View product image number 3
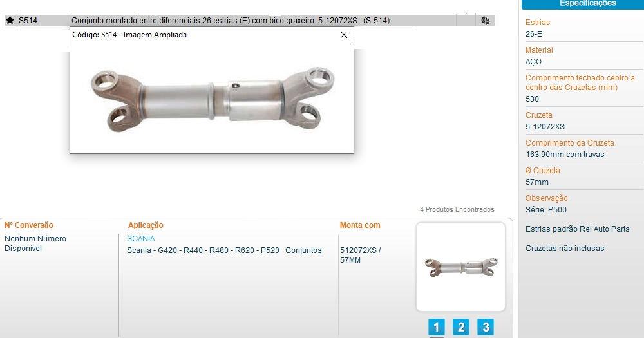This screenshot has height=338, width=644. (486, 327)
